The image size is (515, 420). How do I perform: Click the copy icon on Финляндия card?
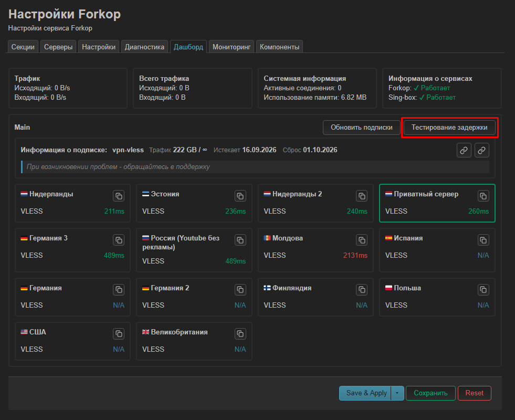(362, 290)
